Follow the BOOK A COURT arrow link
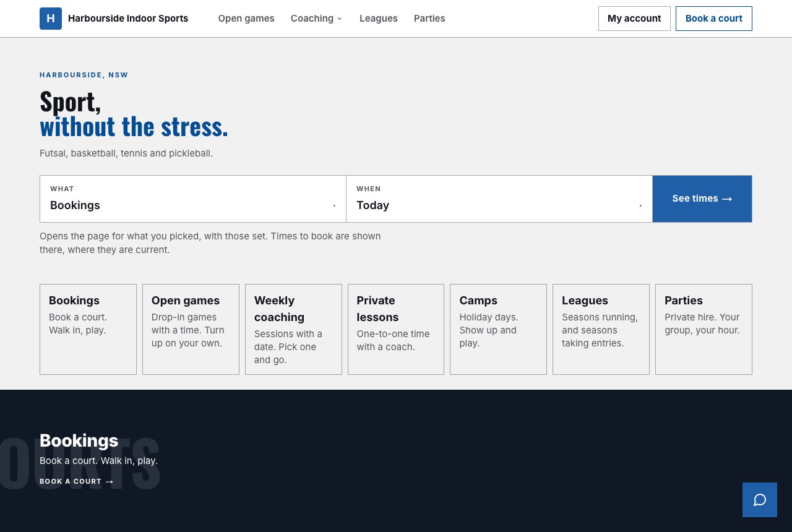Image resolution: width=792 pixels, height=532 pixels. pyautogui.click(x=77, y=481)
